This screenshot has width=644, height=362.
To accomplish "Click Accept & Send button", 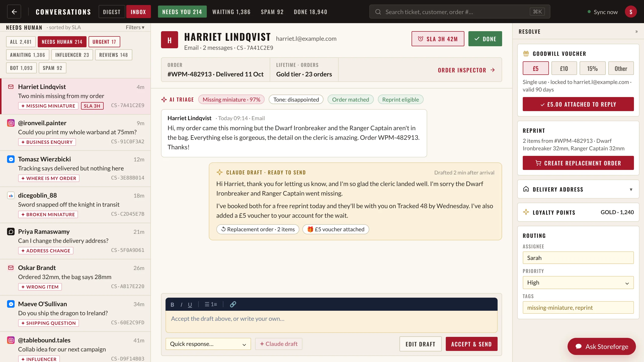I will tap(471, 344).
